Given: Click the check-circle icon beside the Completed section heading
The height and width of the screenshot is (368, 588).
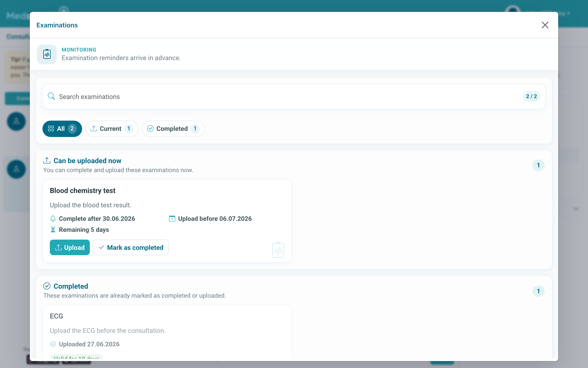Looking at the screenshot, I should 47,286.
